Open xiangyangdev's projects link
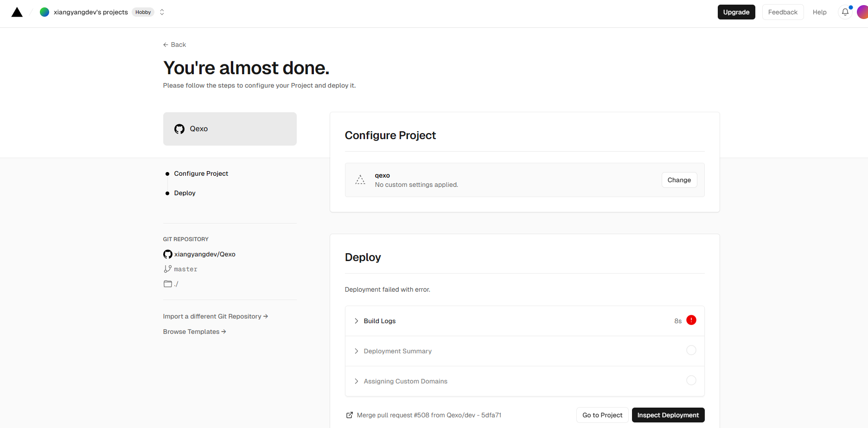This screenshot has width=868, height=428. point(90,12)
